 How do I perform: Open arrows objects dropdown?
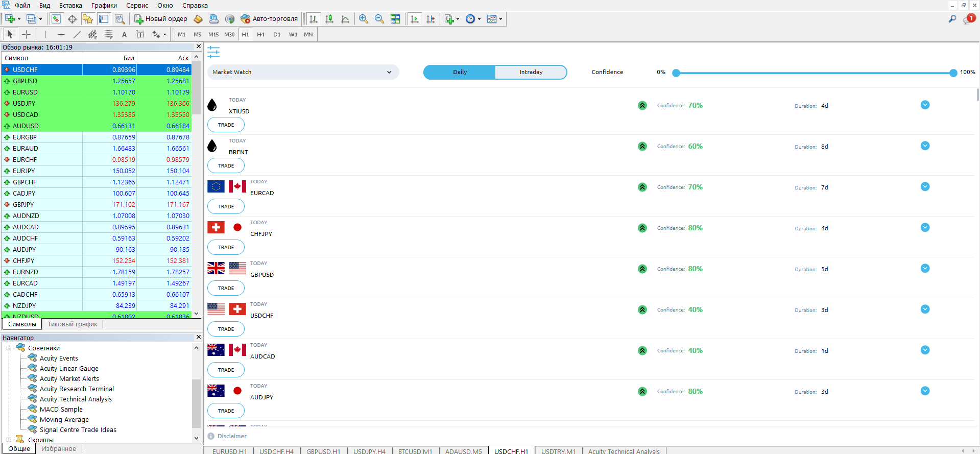pos(159,34)
